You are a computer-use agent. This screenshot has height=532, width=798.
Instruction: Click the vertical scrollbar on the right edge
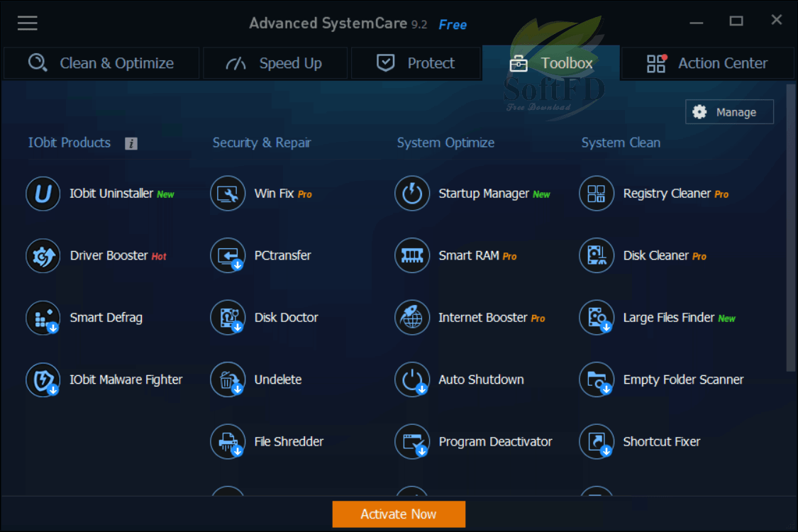click(x=790, y=228)
